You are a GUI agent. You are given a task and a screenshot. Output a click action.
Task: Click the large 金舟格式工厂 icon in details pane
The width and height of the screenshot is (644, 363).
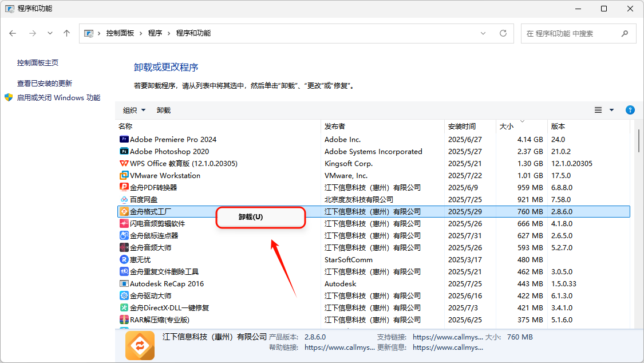click(140, 345)
